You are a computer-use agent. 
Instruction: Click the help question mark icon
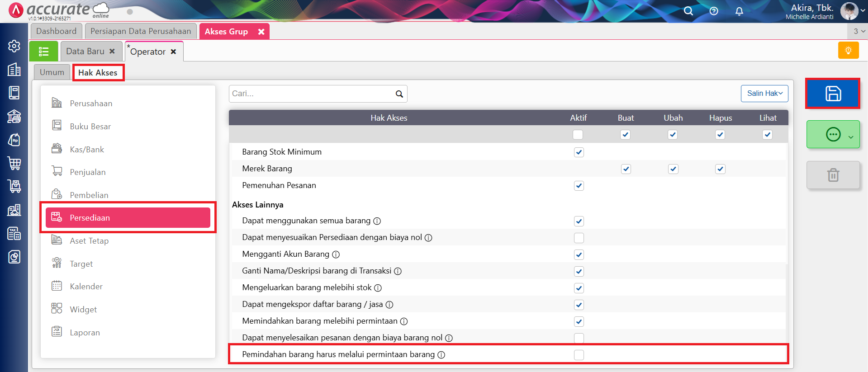tap(714, 11)
